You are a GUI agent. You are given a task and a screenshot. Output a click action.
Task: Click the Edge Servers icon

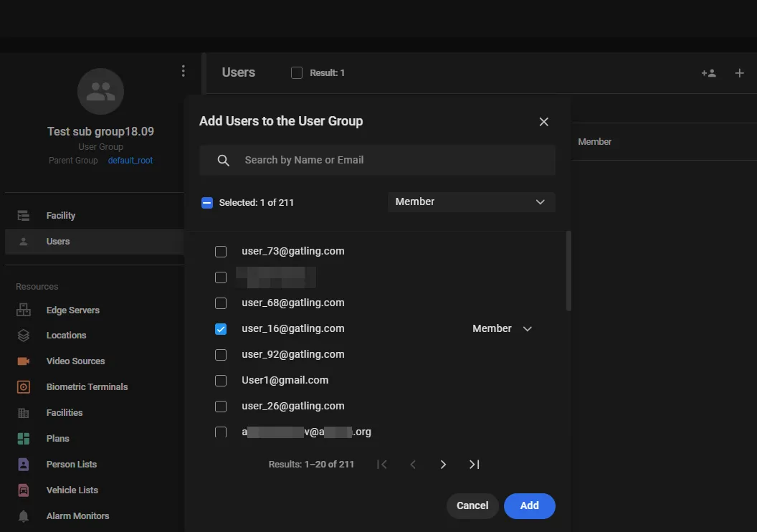(x=23, y=310)
